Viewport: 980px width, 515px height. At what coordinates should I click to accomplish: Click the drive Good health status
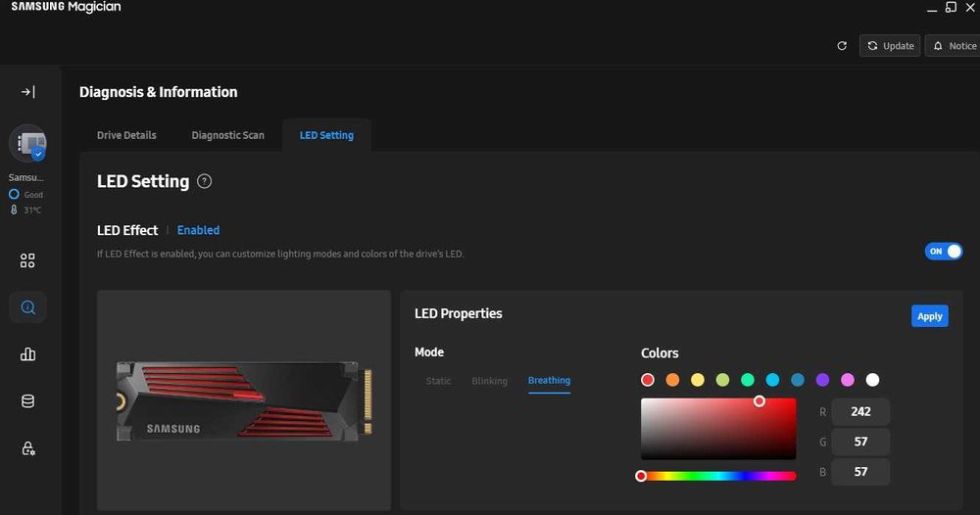(x=26, y=194)
